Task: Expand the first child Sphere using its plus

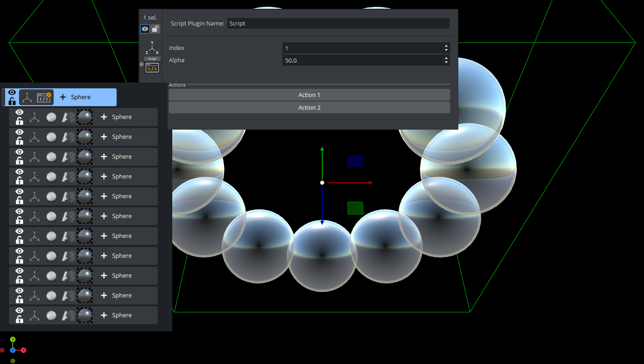Action: click(104, 117)
